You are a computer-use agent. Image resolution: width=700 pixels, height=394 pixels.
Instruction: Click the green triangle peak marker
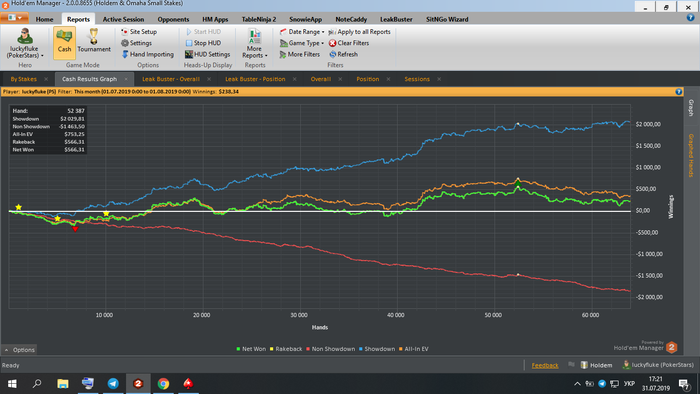[x=518, y=182]
